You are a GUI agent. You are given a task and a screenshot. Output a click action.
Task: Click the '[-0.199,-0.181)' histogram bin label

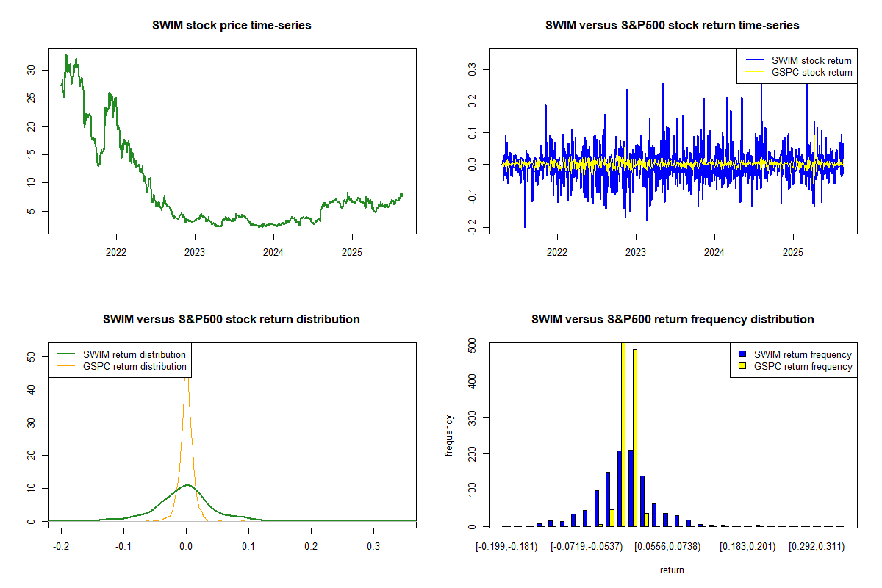point(509,548)
